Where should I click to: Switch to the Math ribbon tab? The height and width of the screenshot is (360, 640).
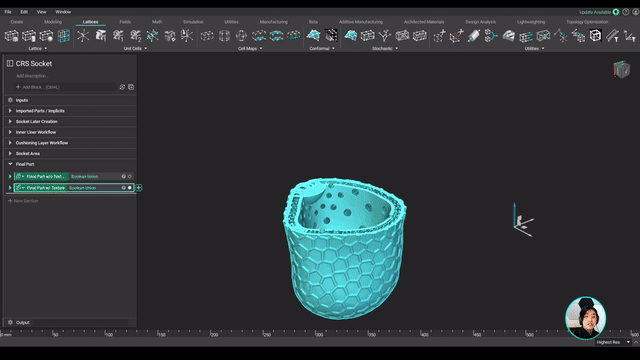(x=157, y=22)
